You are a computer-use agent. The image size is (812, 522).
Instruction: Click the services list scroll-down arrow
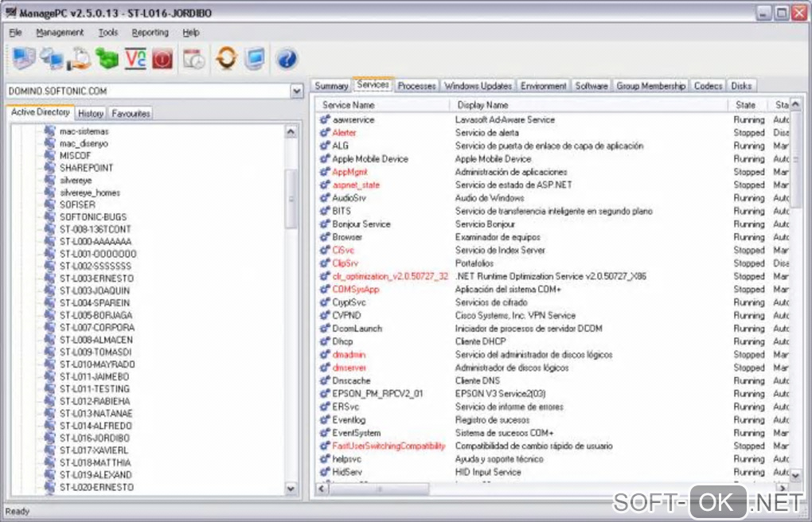pyautogui.click(x=795, y=475)
